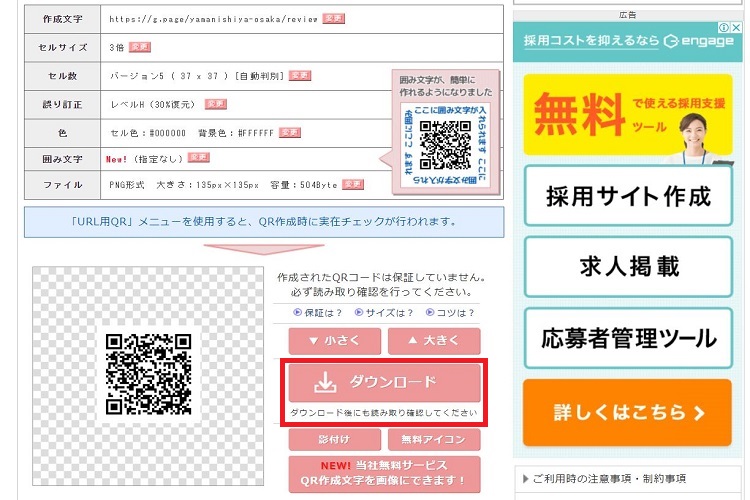Click the 変更 button in 囲み文字 row
Viewport: 750px width, 500px height.
(x=199, y=157)
